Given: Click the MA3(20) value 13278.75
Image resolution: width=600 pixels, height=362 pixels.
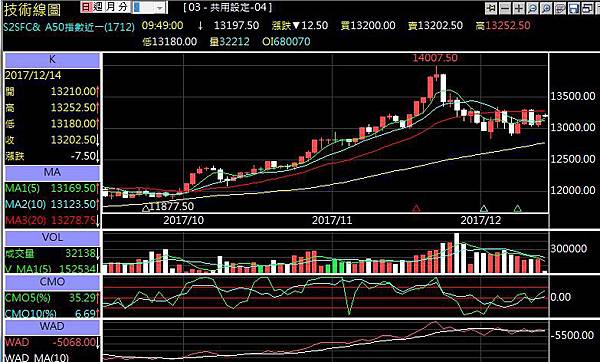Looking at the screenshot, I should click(x=73, y=220).
